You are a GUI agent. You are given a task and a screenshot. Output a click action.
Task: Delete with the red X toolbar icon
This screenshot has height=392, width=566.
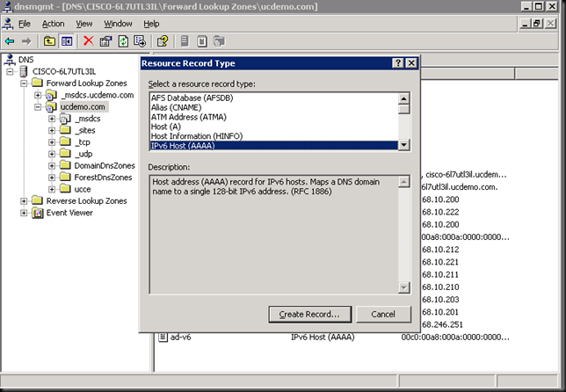[x=89, y=41]
